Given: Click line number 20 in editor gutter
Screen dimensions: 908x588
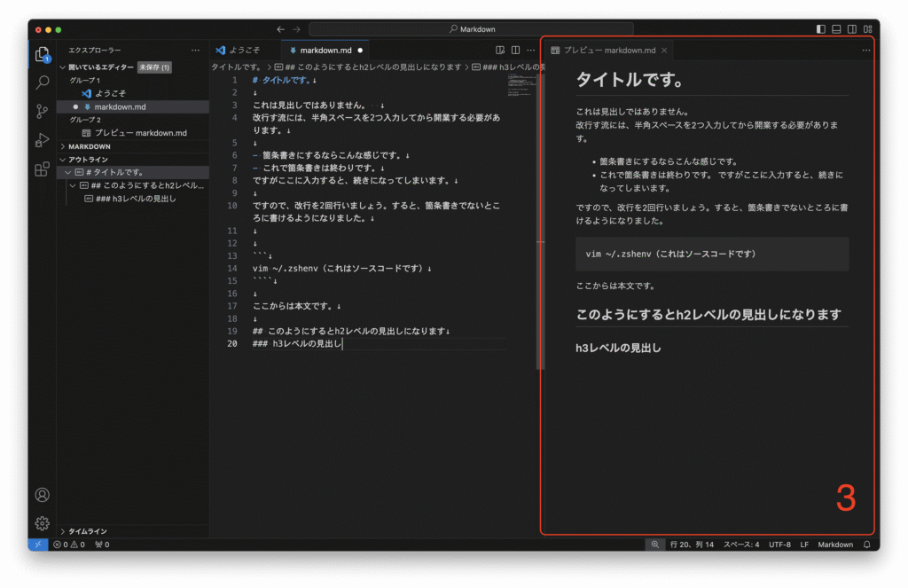Looking at the screenshot, I should click(x=232, y=344).
